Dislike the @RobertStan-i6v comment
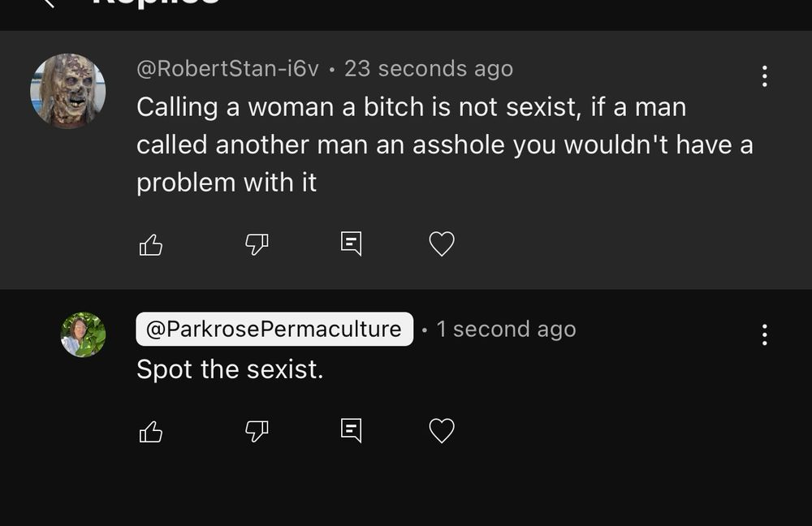 click(257, 244)
